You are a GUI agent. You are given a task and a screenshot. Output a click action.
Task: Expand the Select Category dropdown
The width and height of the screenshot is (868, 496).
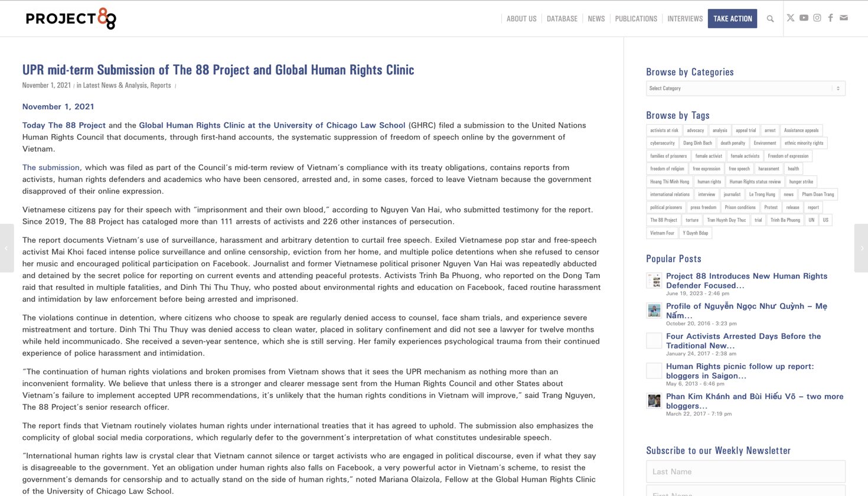click(745, 89)
